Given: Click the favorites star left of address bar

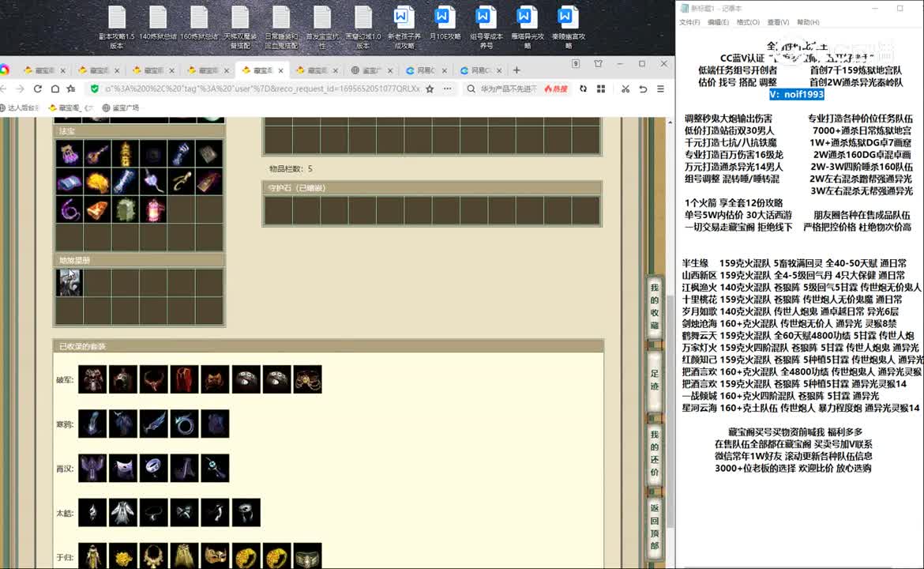Looking at the screenshot, I should coord(71,89).
